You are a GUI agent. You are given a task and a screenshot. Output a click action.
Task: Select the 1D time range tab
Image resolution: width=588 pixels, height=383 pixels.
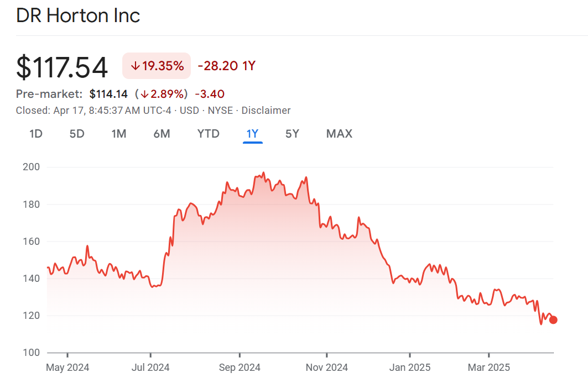coord(36,134)
